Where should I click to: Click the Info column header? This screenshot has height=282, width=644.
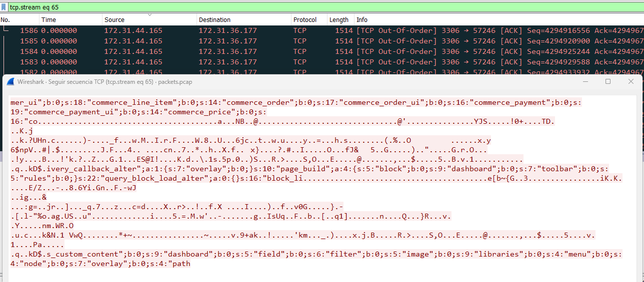click(x=498, y=20)
